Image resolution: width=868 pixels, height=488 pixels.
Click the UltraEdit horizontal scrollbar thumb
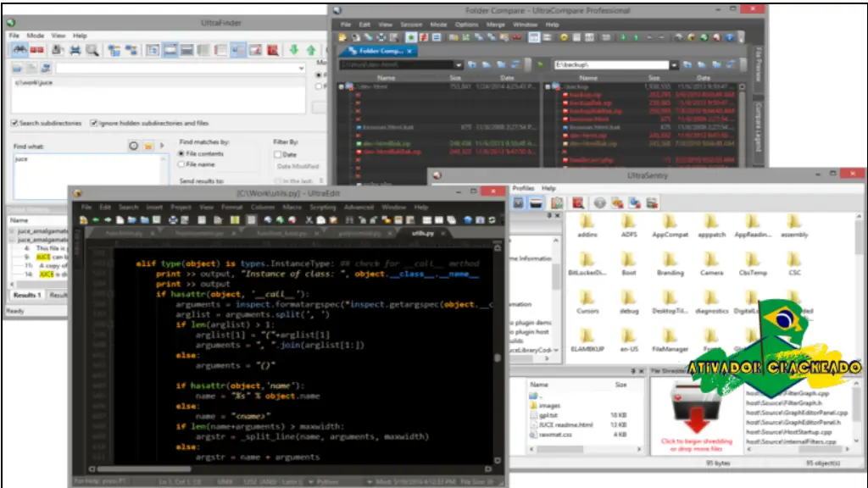144,469
